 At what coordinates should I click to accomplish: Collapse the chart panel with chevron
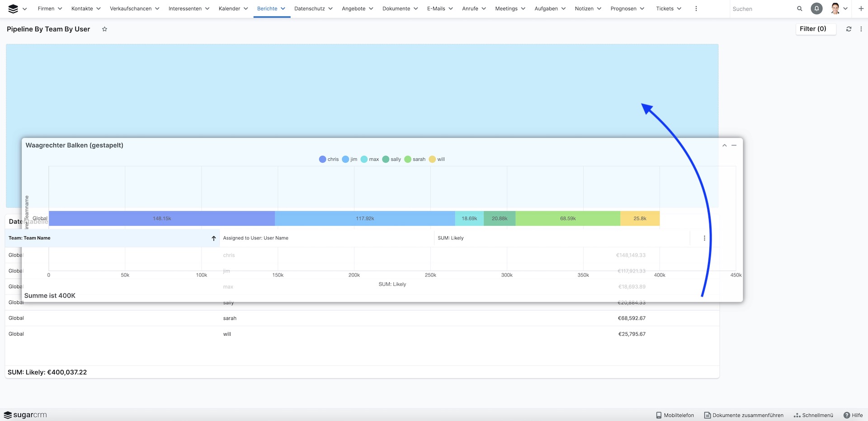(724, 145)
